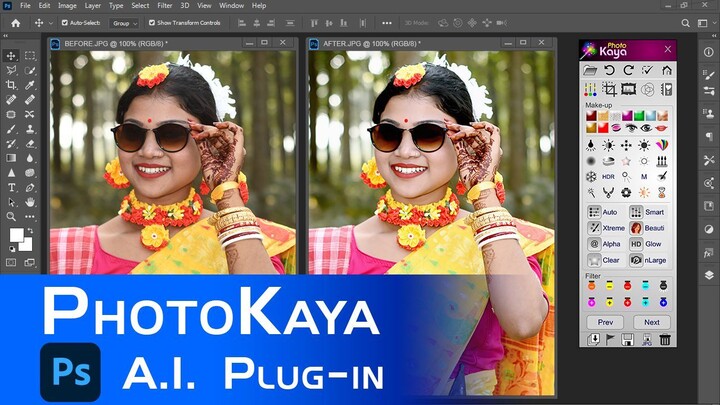Image resolution: width=720 pixels, height=405 pixels.
Task: Click the color fan icon in PhotoKaya
Action: click(x=662, y=145)
